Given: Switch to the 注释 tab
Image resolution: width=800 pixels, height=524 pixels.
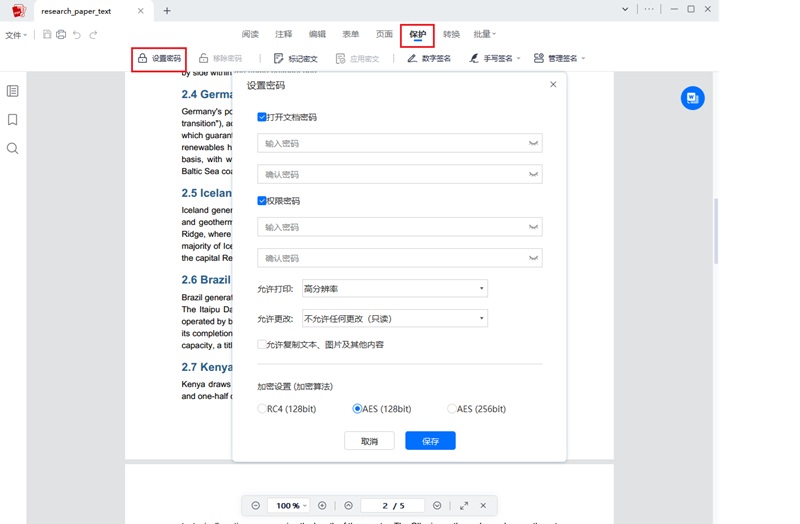Looking at the screenshot, I should (284, 34).
